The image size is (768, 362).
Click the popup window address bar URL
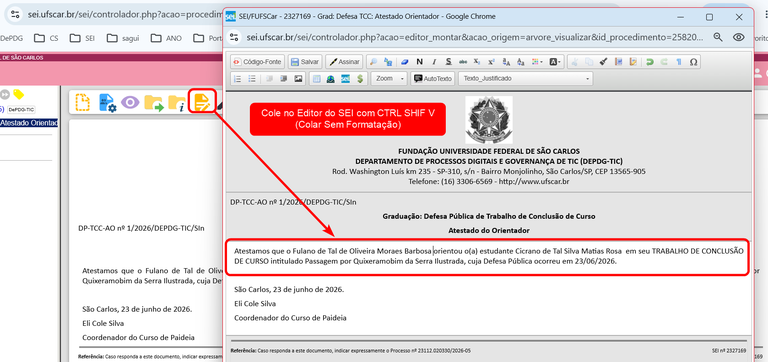tap(475, 37)
